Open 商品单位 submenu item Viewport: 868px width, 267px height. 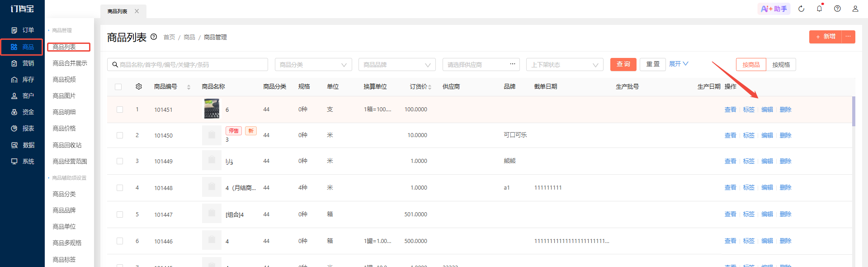pos(64,227)
